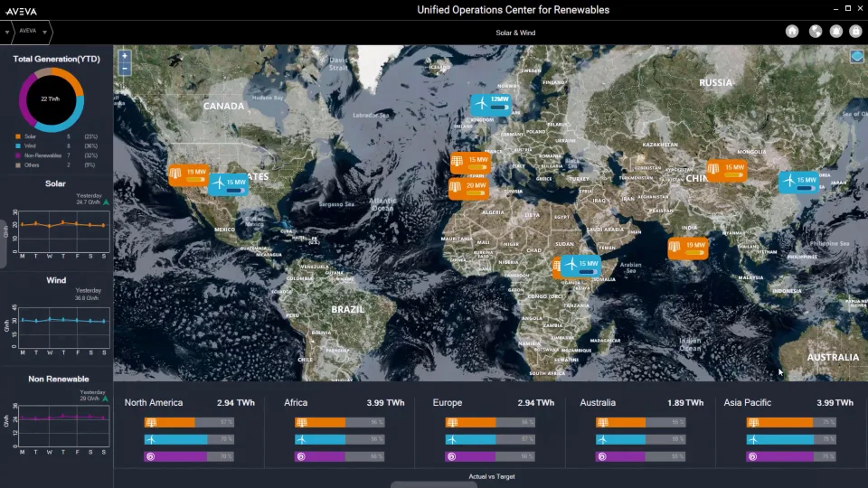The width and height of the screenshot is (868, 488).
Task: Click North America's solar progress bar
Action: pos(169,422)
